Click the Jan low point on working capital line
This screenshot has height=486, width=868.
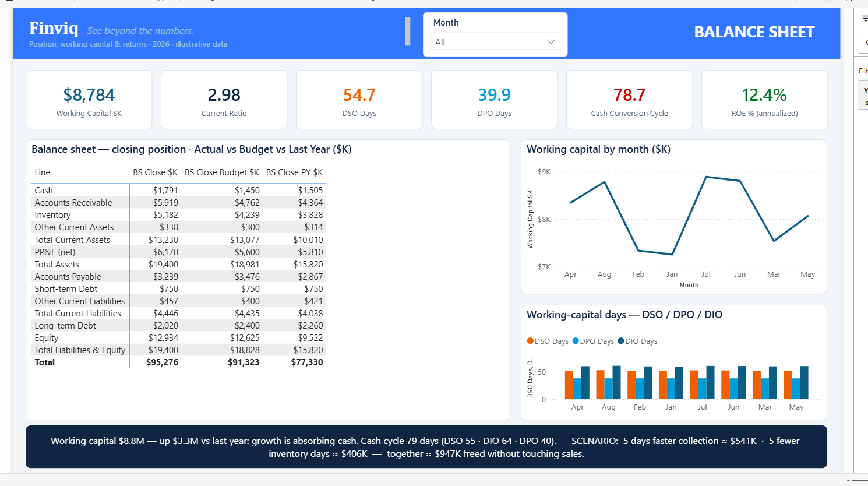pyautogui.click(x=672, y=254)
